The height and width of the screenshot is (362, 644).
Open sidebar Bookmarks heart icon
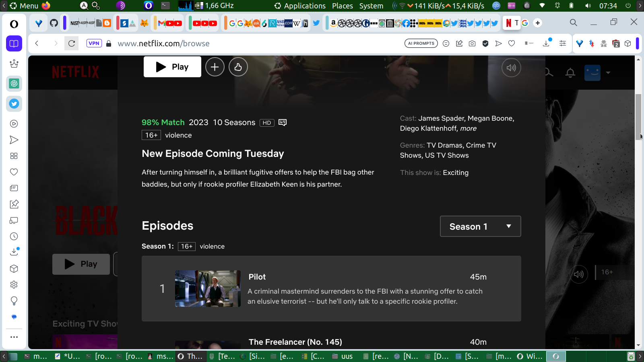click(14, 172)
